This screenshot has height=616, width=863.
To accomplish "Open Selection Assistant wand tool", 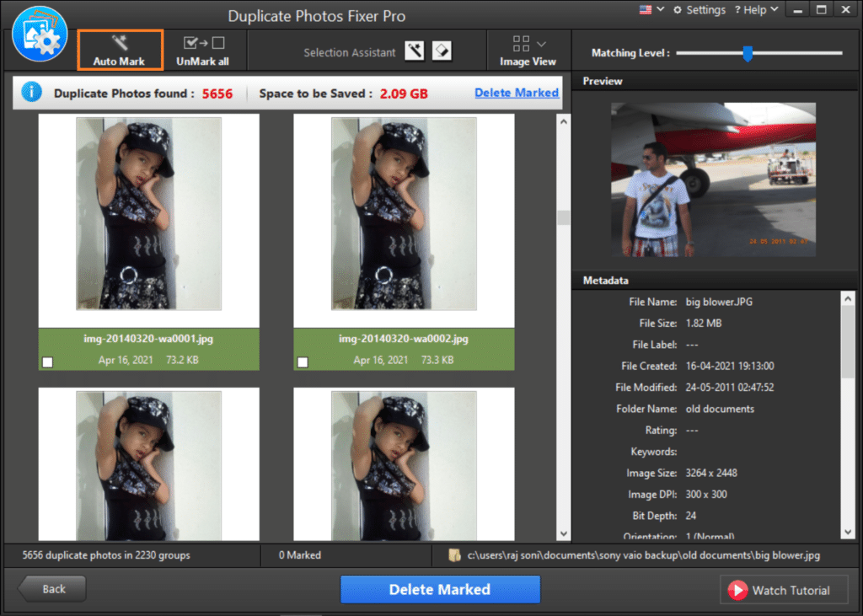I will [x=415, y=51].
